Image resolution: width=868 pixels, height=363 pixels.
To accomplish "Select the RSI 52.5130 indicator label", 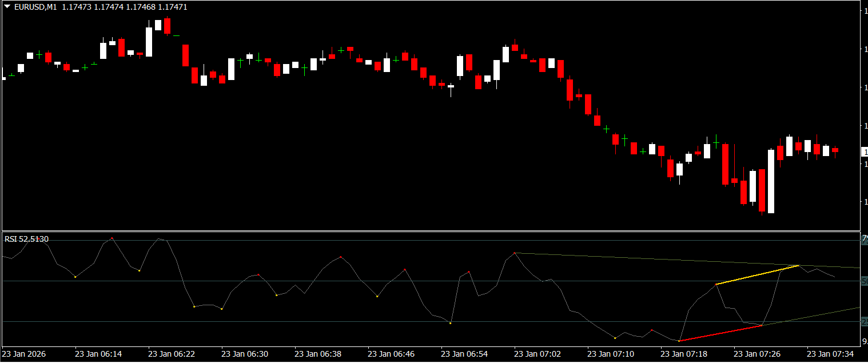I will click(x=26, y=239).
